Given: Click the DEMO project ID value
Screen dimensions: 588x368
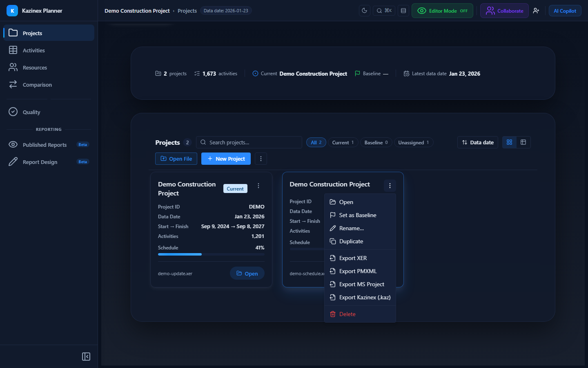Looking at the screenshot, I should click(x=257, y=206).
